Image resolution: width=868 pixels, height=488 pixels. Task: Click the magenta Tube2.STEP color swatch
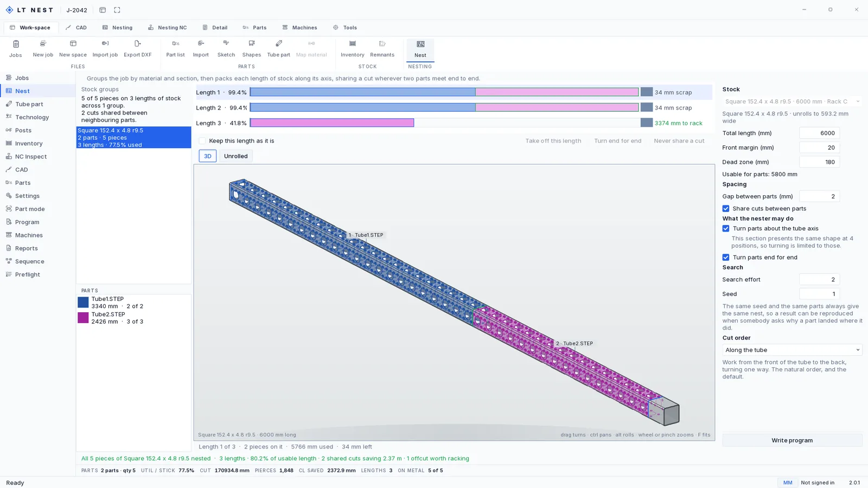tap(83, 318)
